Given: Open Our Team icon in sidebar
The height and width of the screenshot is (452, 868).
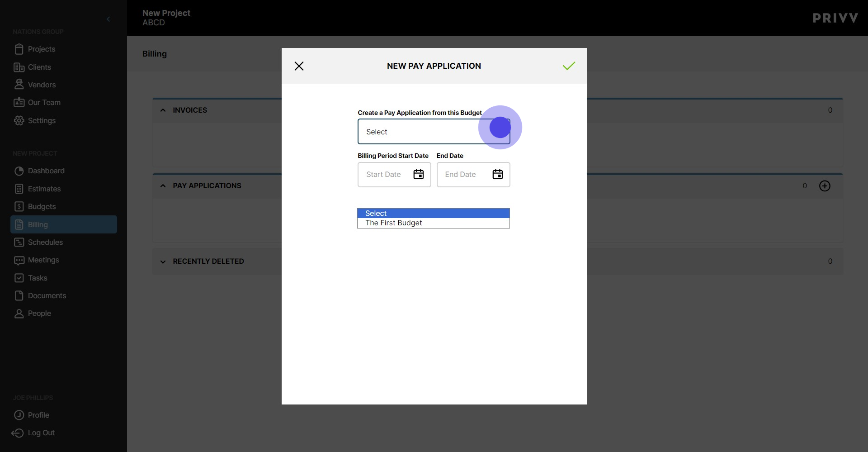Looking at the screenshot, I should 19,102.
